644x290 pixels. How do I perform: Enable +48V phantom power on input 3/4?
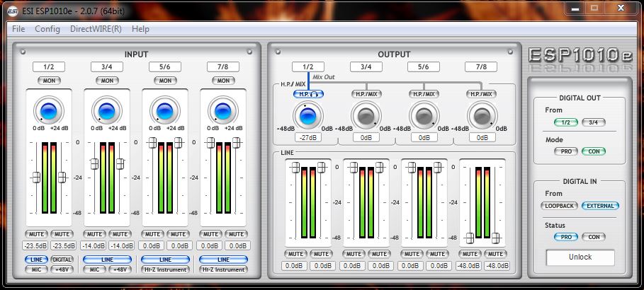(x=120, y=269)
